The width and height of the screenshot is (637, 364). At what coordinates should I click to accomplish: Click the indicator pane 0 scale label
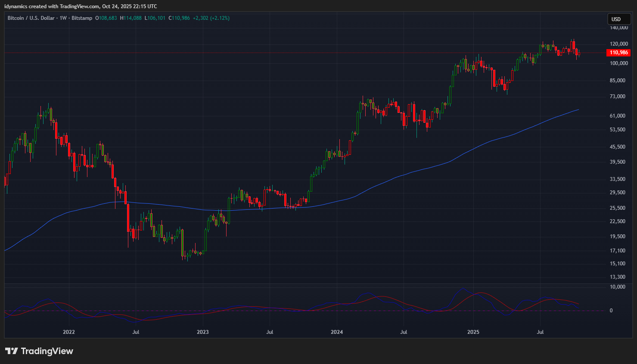click(611, 311)
